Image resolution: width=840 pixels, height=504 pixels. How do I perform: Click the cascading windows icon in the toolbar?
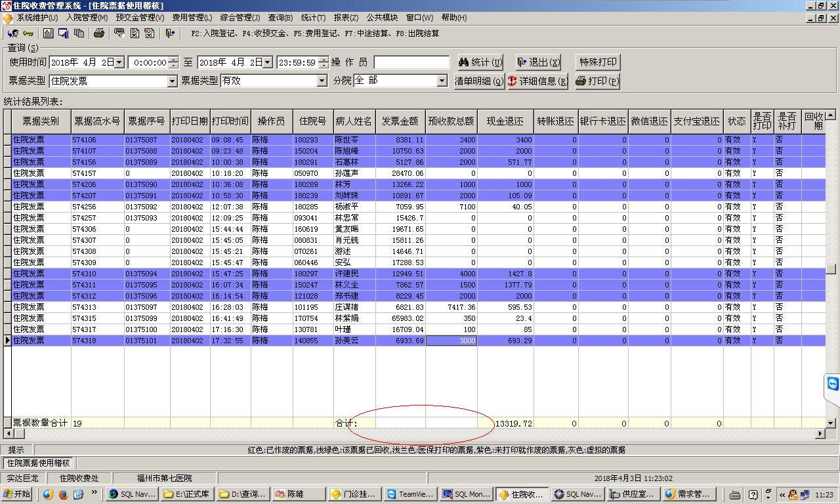79,33
